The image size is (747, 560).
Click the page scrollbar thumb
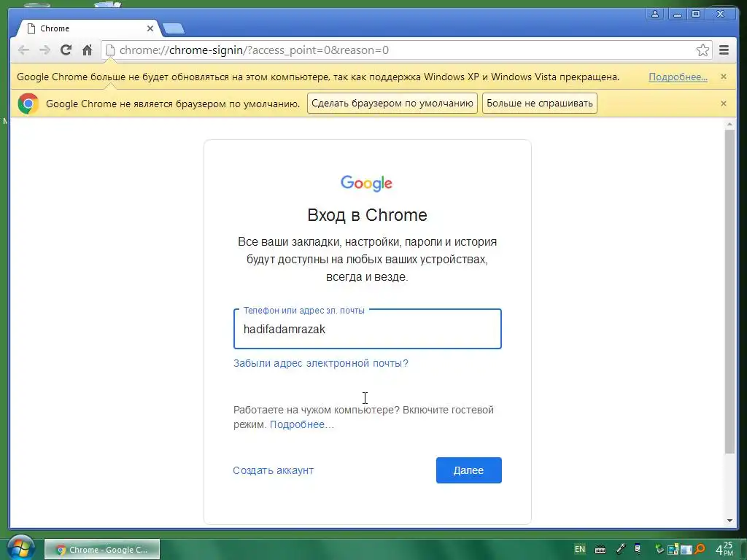point(729,292)
